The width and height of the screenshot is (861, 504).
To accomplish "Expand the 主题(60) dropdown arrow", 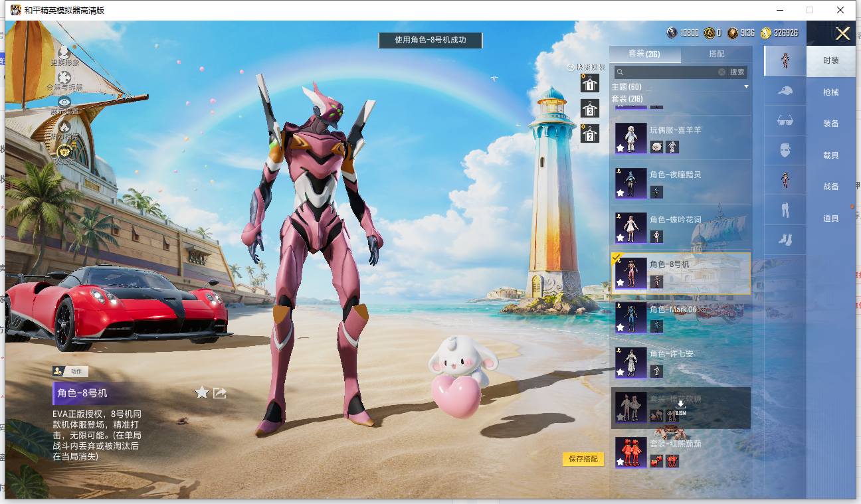I will [746, 87].
